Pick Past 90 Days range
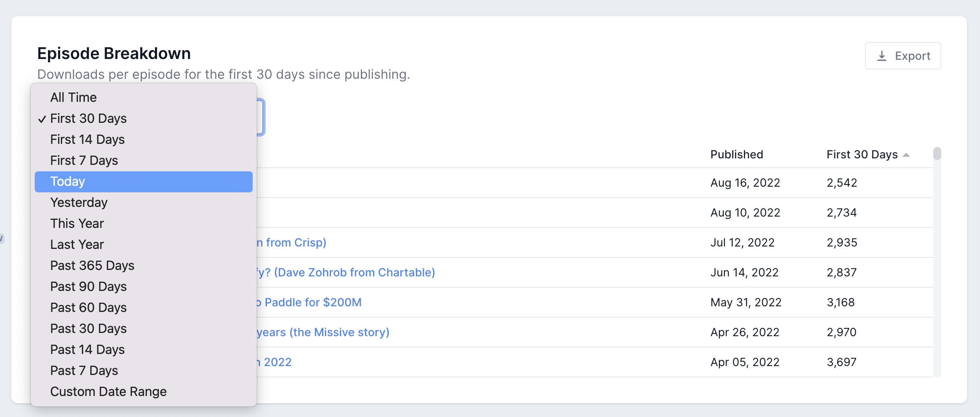 click(88, 286)
